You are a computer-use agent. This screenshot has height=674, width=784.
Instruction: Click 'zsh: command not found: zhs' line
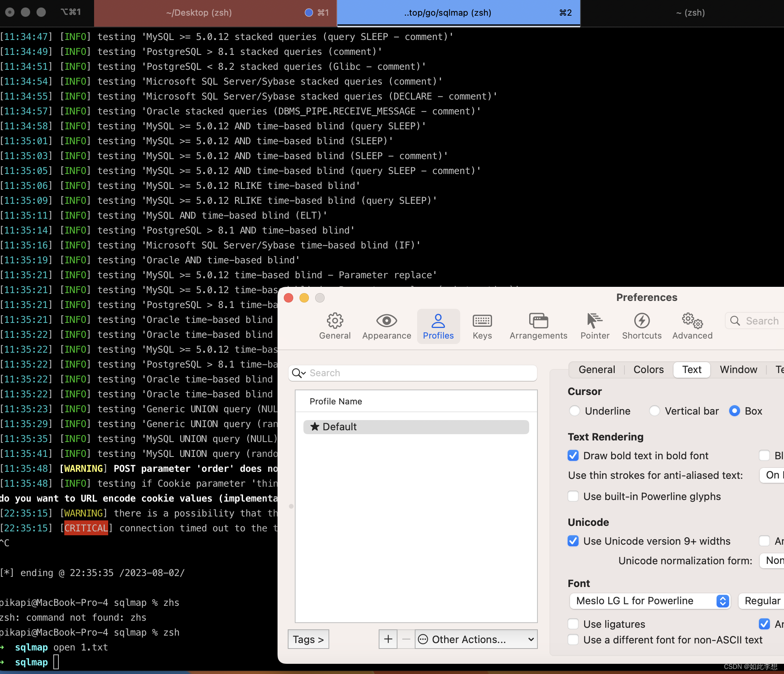coord(73,618)
